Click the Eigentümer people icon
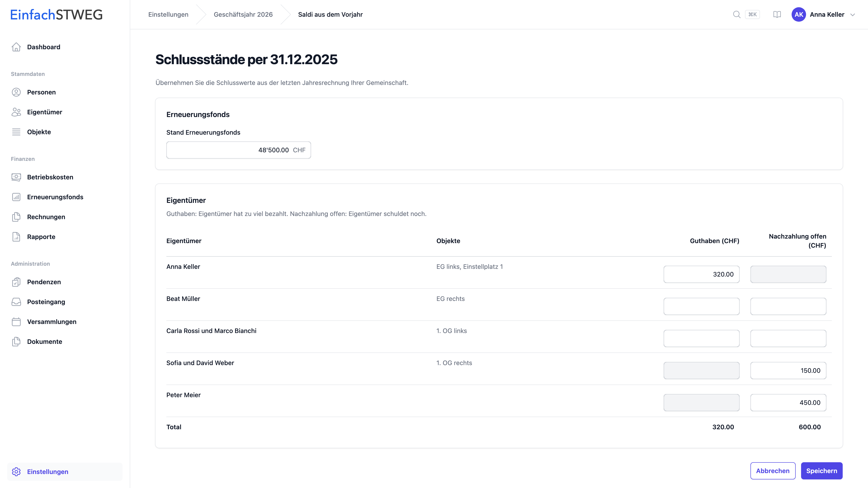The height and width of the screenshot is (488, 868). (16, 112)
